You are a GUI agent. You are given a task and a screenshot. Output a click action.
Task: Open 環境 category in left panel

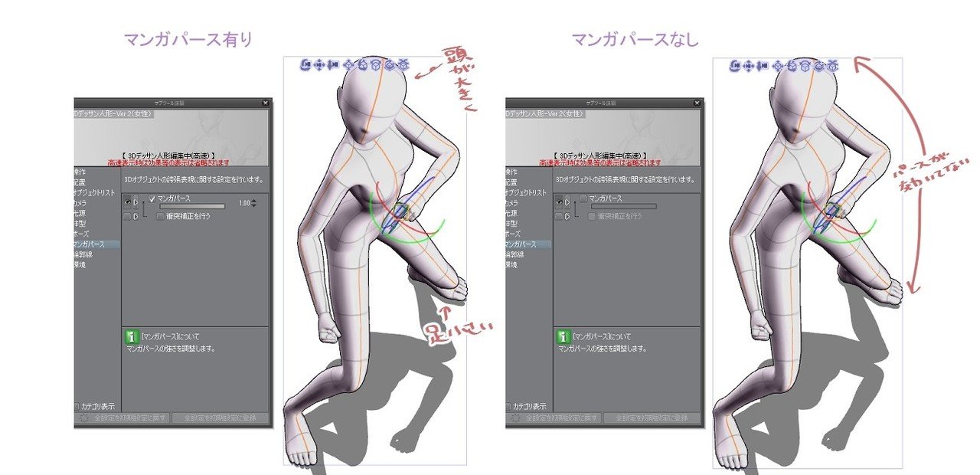(x=80, y=265)
